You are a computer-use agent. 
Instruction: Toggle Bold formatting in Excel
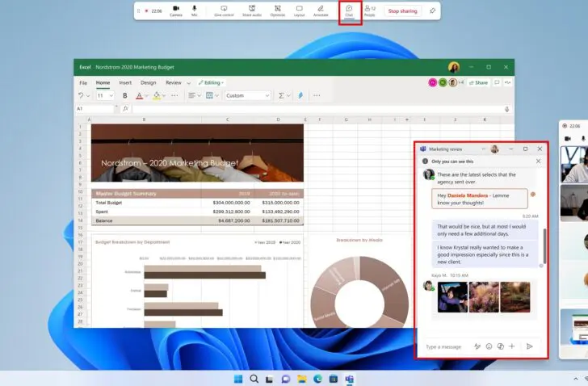(x=125, y=95)
